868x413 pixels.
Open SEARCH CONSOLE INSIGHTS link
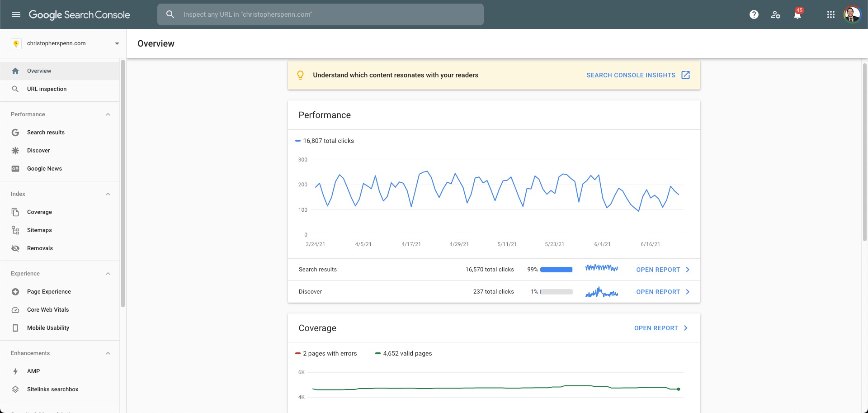(x=631, y=75)
